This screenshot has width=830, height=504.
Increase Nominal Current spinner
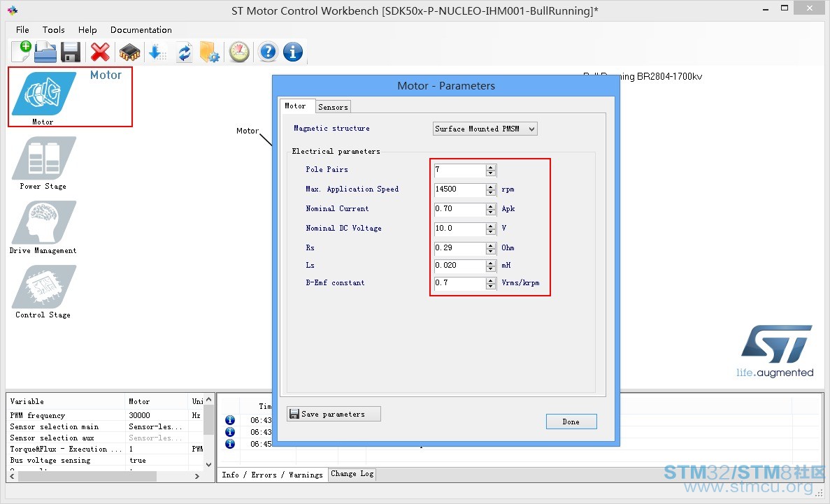pyautogui.click(x=491, y=206)
